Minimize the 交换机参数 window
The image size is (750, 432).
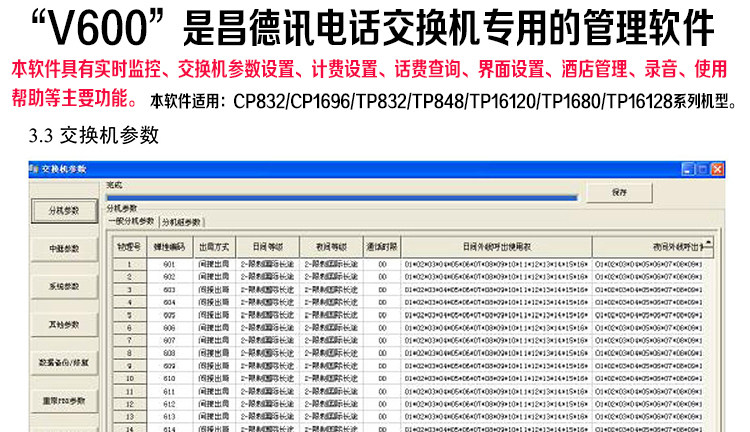tap(688, 169)
